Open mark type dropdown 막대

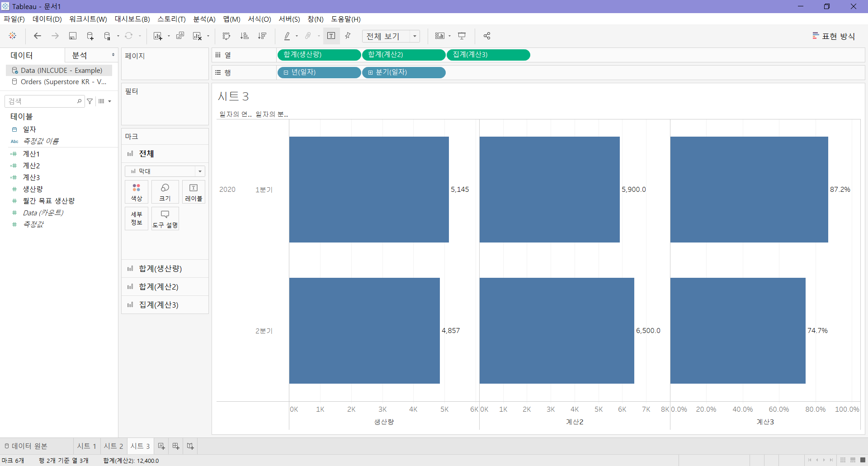coord(165,171)
